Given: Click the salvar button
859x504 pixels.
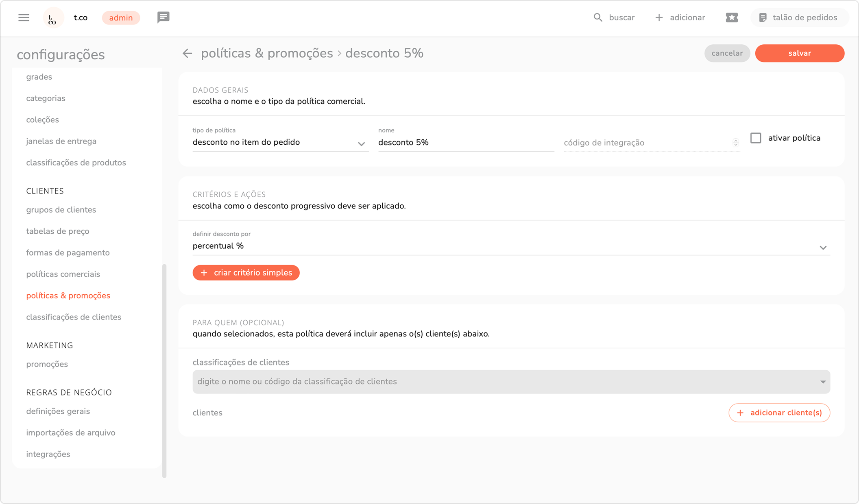Looking at the screenshot, I should pos(799,53).
